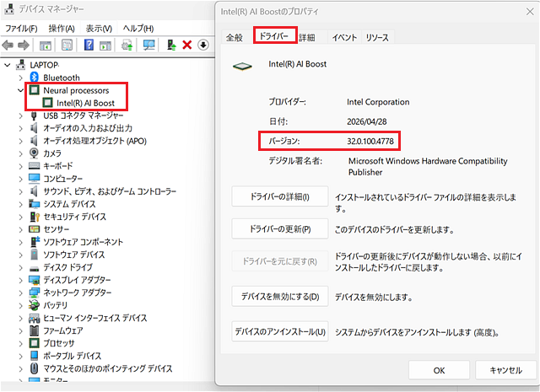The height and width of the screenshot is (392, 540).
Task: Click the ネットワーク アダプター icon
Action: click(34, 293)
